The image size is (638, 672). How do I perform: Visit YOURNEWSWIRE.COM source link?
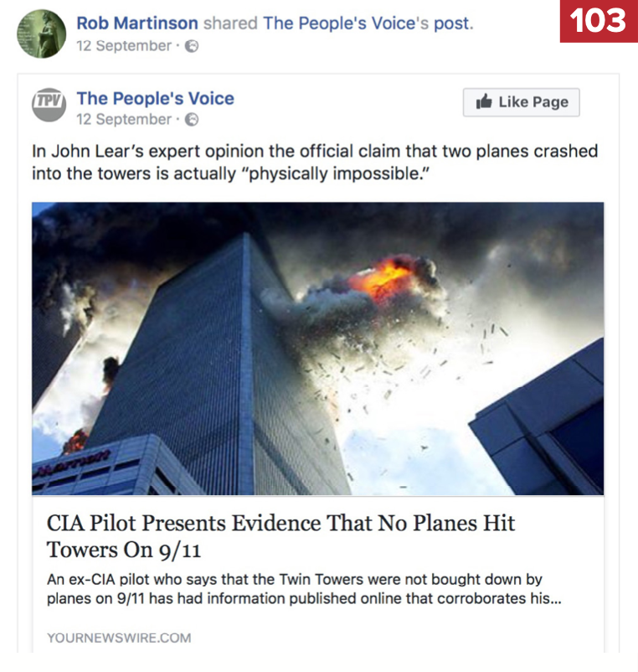(x=119, y=638)
